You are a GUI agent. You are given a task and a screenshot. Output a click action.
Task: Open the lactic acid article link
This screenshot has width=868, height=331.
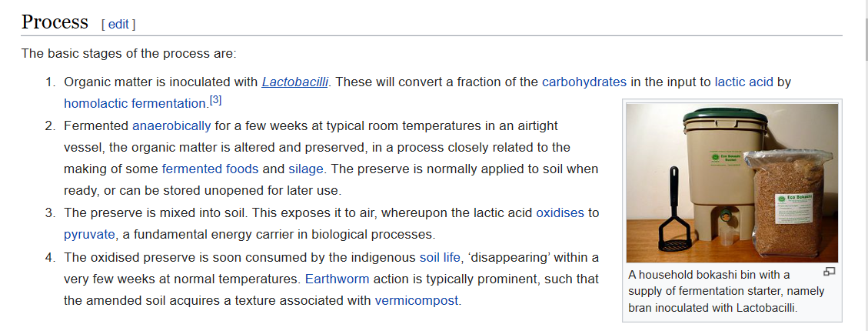tap(743, 82)
